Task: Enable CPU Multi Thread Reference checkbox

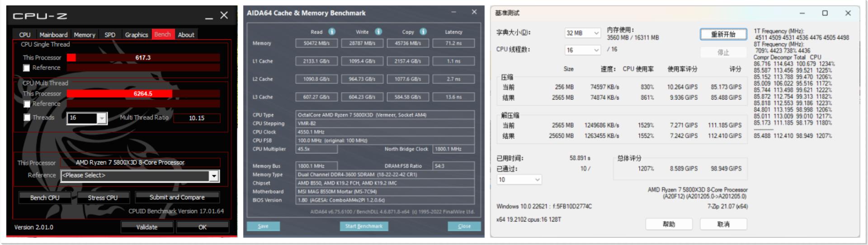Action: [x=27, y=104]
